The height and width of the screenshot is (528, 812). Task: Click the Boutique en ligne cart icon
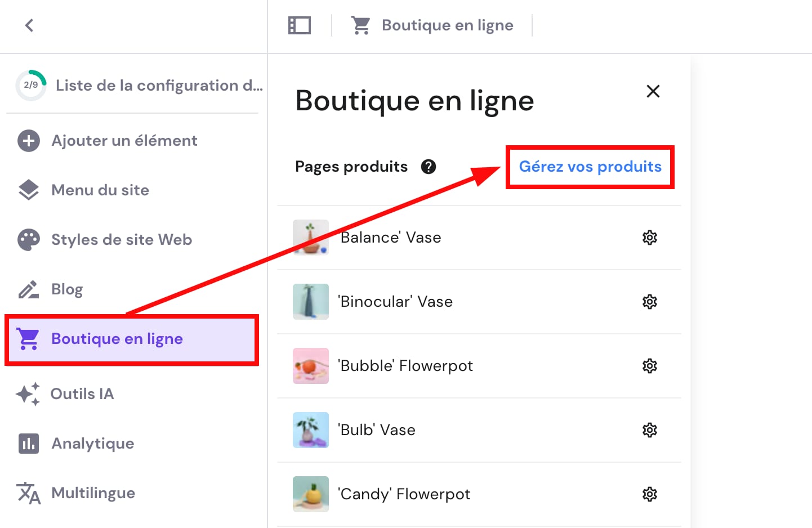[28, 338]
